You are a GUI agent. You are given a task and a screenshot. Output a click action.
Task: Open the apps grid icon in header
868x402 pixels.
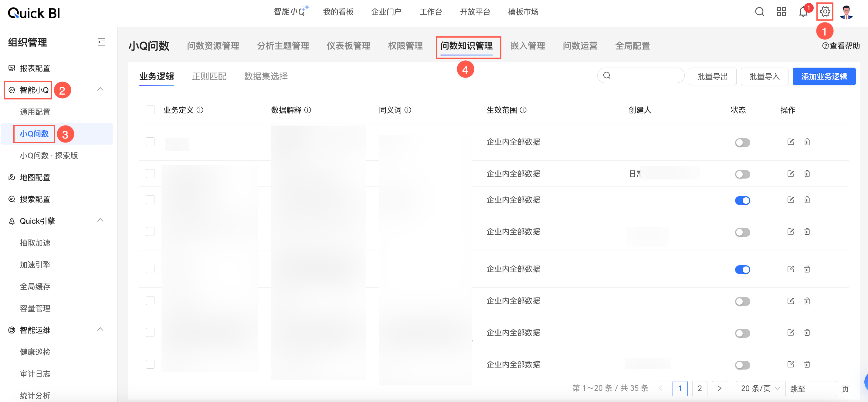(781, 12)
